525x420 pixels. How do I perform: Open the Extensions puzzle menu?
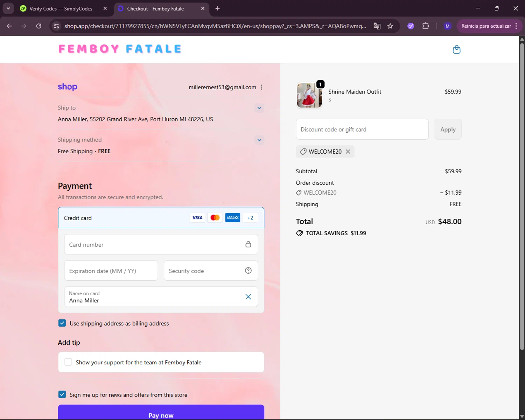tap(426, 26)
